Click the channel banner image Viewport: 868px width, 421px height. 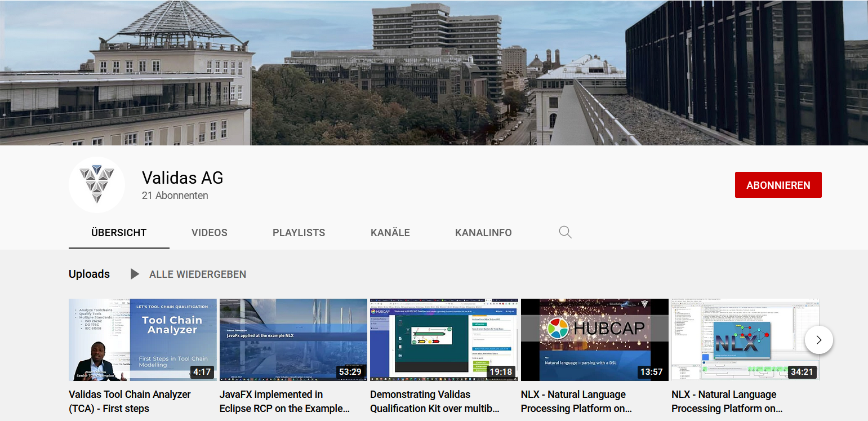(434, 73)
